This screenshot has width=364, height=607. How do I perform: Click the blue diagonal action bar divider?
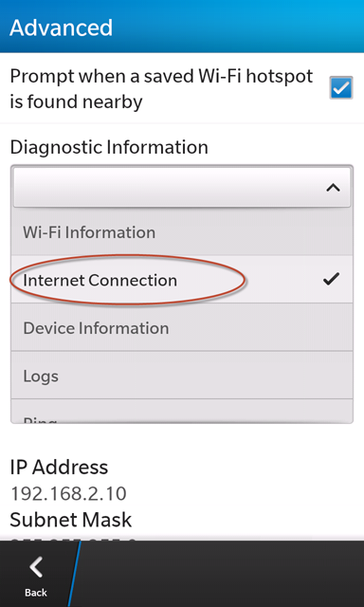75,574
